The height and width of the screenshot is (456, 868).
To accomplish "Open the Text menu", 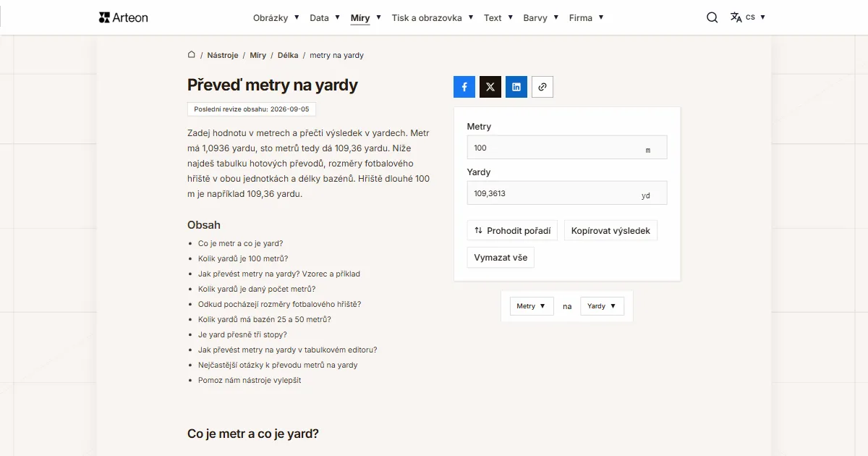I will [498, 17].
